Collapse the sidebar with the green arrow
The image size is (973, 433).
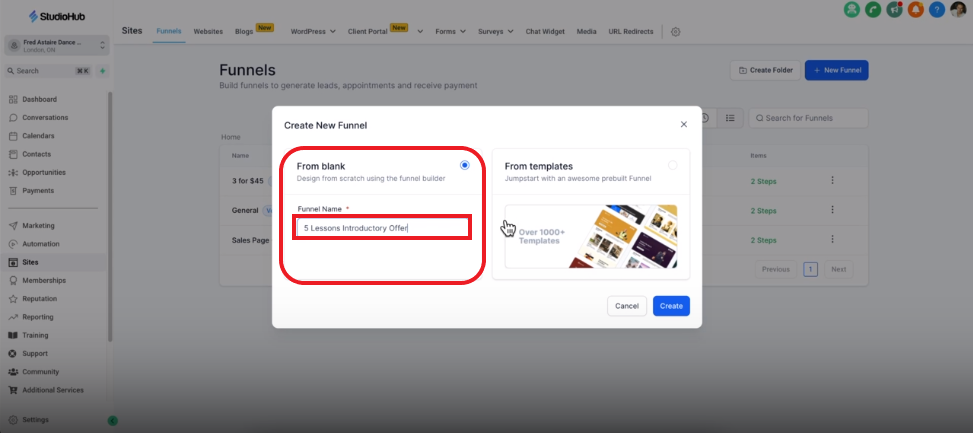click(x=112, y=420)
